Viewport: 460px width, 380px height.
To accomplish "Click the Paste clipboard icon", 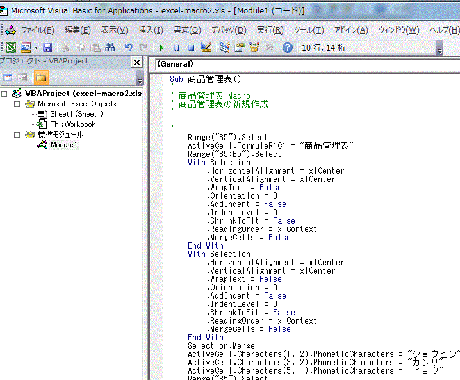I will click(96, 48).
